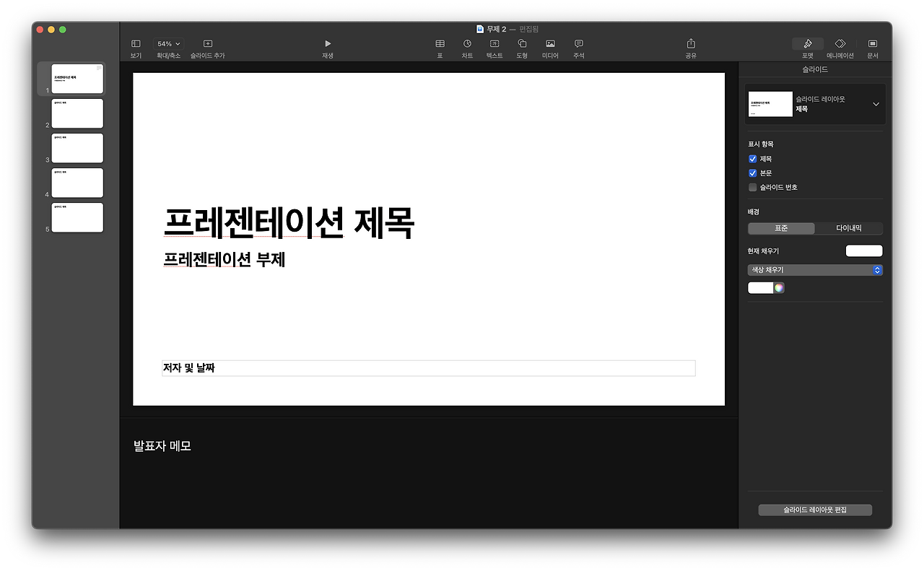
Task: Open the 차트 insertion icon
Action: pos(467,43)
